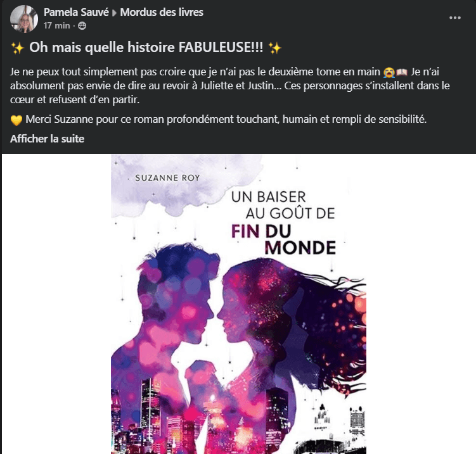Click the crying face emoji in the post
This screenshot has width=476, height=454.
[x=389, y=72]
